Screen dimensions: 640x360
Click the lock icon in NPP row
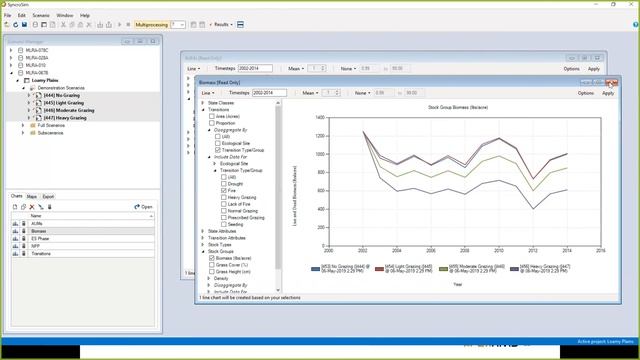tap(24, 246)
